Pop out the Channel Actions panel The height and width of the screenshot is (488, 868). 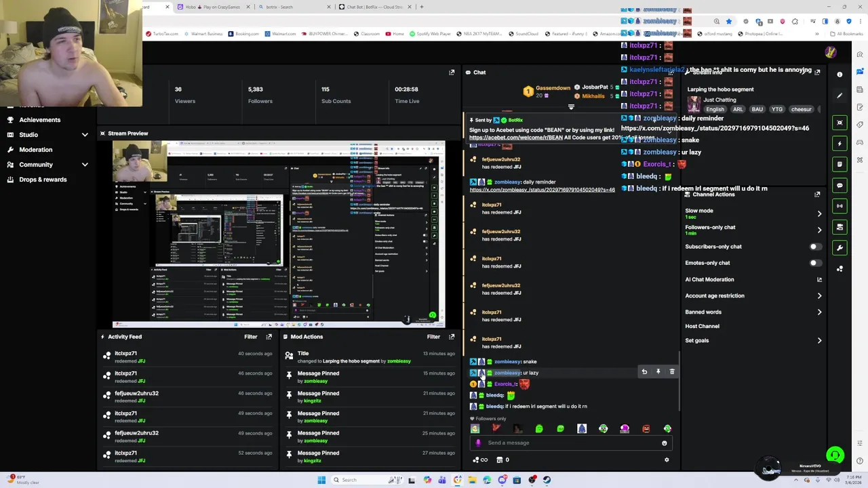coord(817,195)
